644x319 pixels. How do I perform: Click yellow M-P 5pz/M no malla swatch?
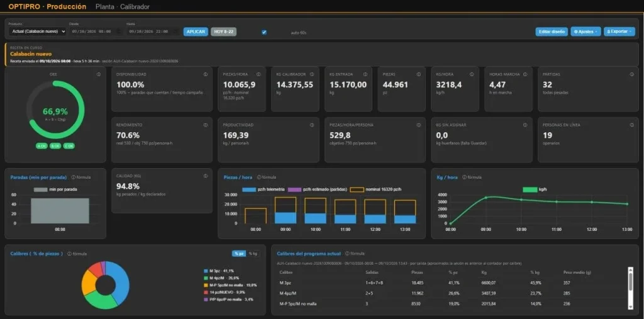[x=206, y=285]
